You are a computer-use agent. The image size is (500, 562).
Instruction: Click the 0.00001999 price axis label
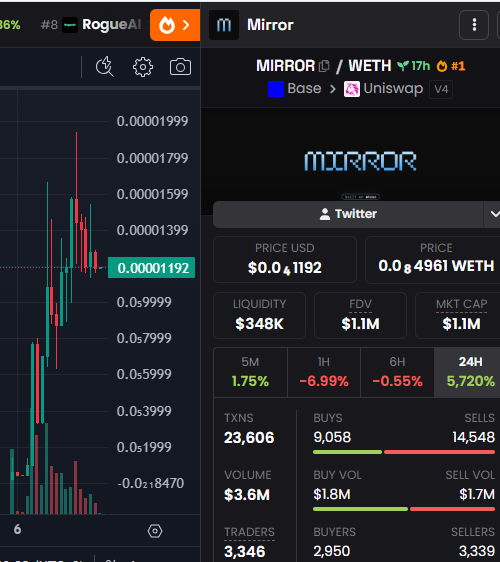152,121
